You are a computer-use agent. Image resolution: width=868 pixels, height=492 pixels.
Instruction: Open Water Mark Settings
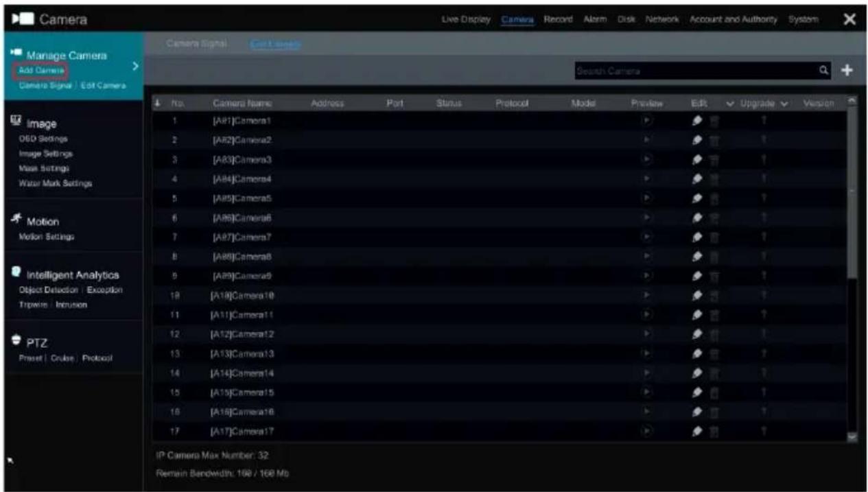[55, 183]
